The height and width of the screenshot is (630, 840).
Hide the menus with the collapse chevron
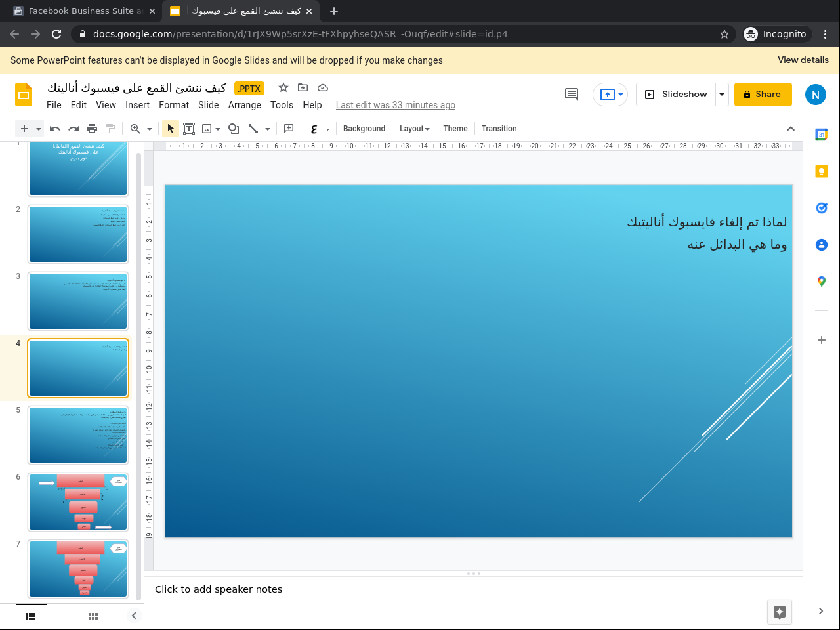791,129
